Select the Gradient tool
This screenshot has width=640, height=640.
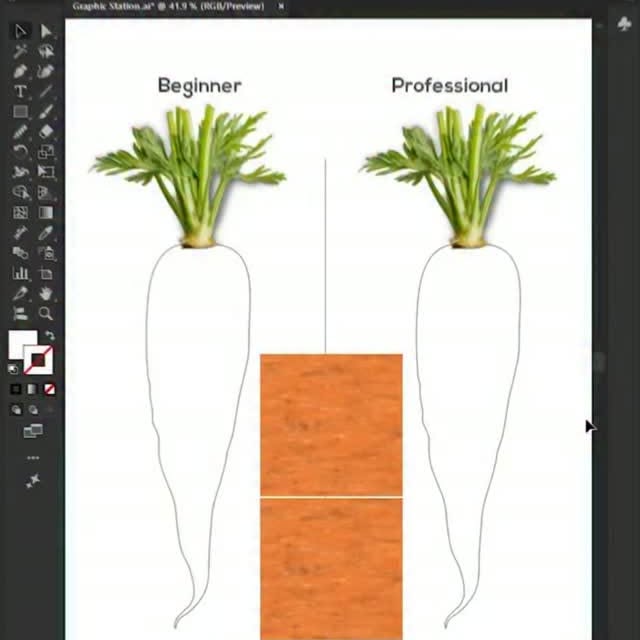point(46,213)
